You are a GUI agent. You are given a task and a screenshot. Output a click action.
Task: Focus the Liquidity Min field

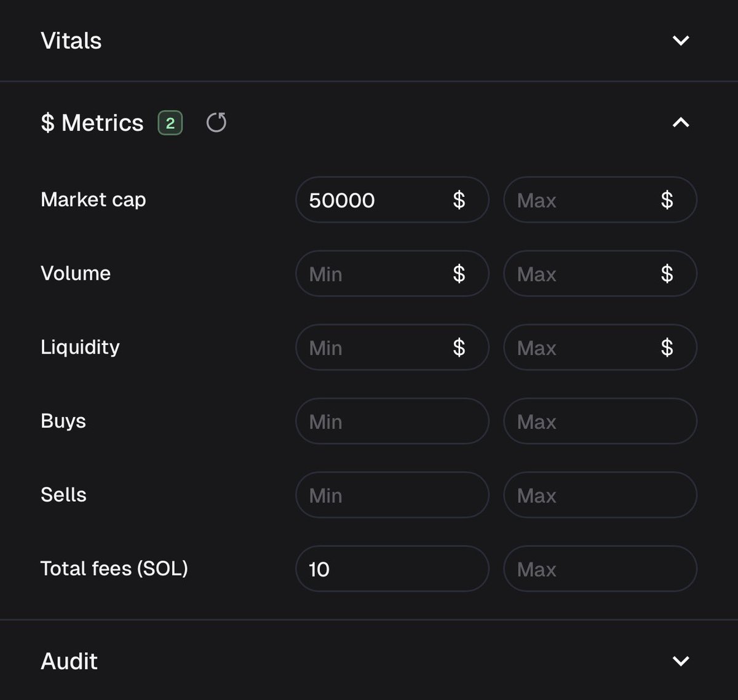coord(392,348)
